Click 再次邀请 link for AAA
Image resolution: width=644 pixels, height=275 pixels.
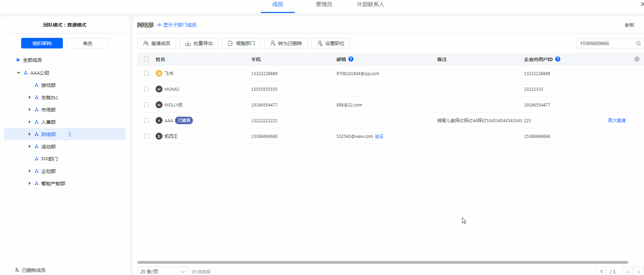point(616,120)
